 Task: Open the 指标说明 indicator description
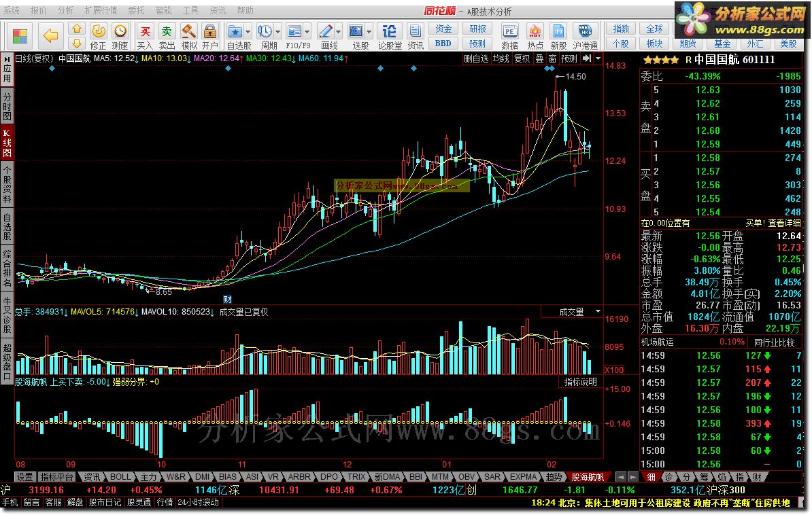coord(581,382)
